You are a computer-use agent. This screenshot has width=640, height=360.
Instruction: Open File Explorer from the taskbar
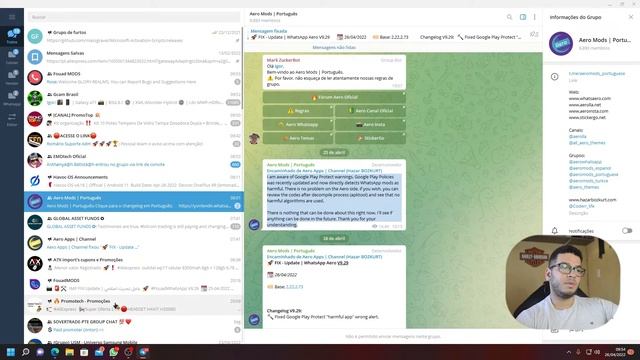point(69,352)
